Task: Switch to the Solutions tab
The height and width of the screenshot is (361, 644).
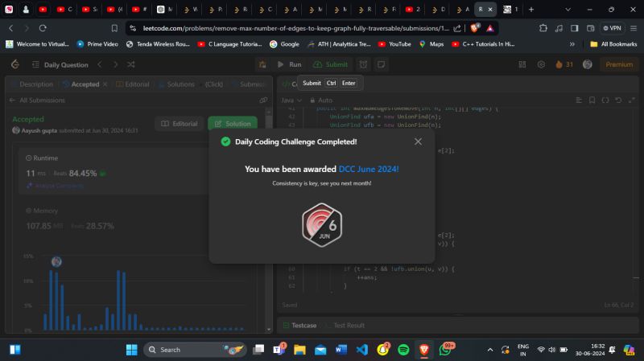Action: point(177,84)
